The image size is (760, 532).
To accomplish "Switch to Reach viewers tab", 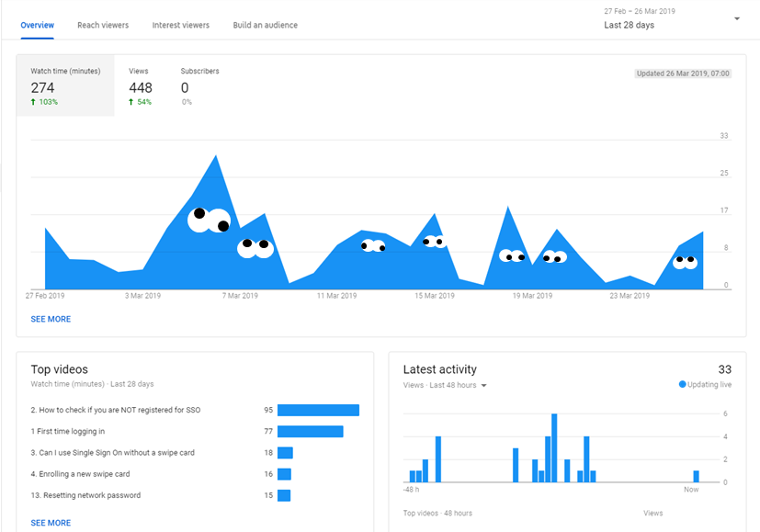I will coord(103,25).
